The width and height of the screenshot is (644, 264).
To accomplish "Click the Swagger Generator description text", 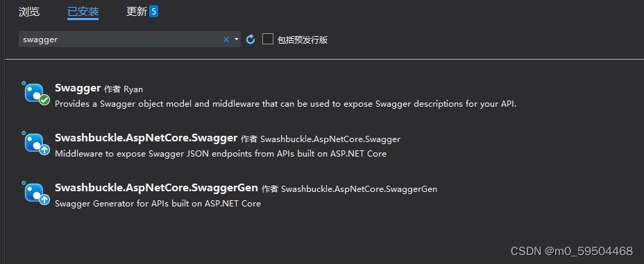I will (158, 203).
